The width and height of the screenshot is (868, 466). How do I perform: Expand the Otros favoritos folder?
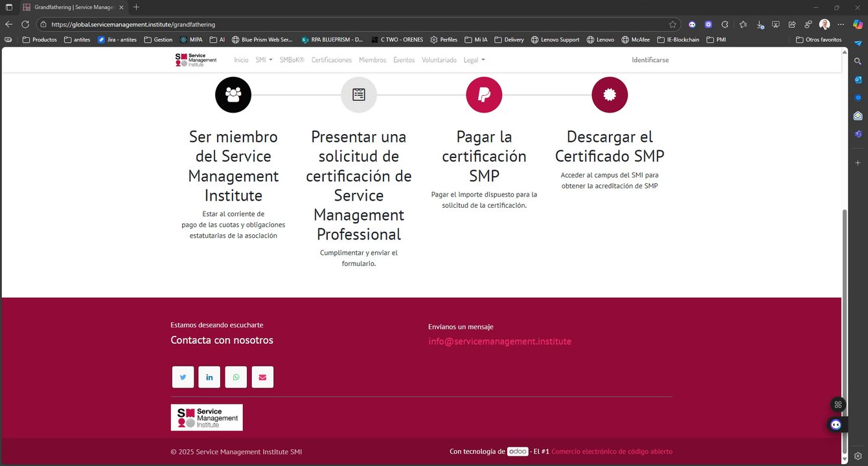coord(819,39)
